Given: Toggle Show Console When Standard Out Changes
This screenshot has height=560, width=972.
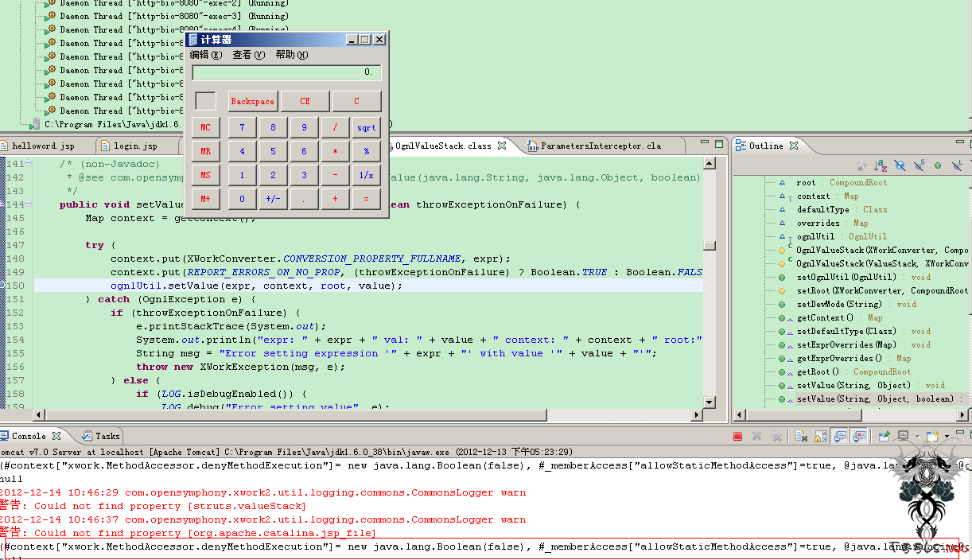Looking at the screenshot, I should point(840,436).
